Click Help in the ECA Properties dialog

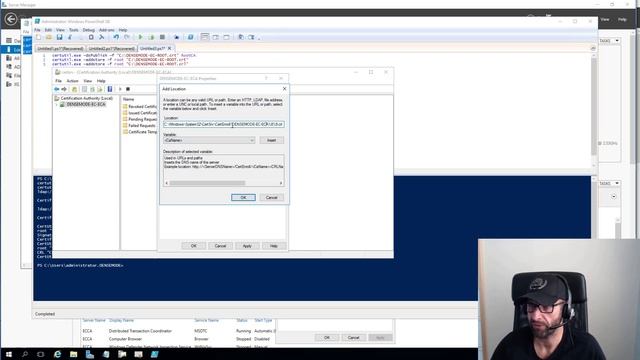(273, 246)
